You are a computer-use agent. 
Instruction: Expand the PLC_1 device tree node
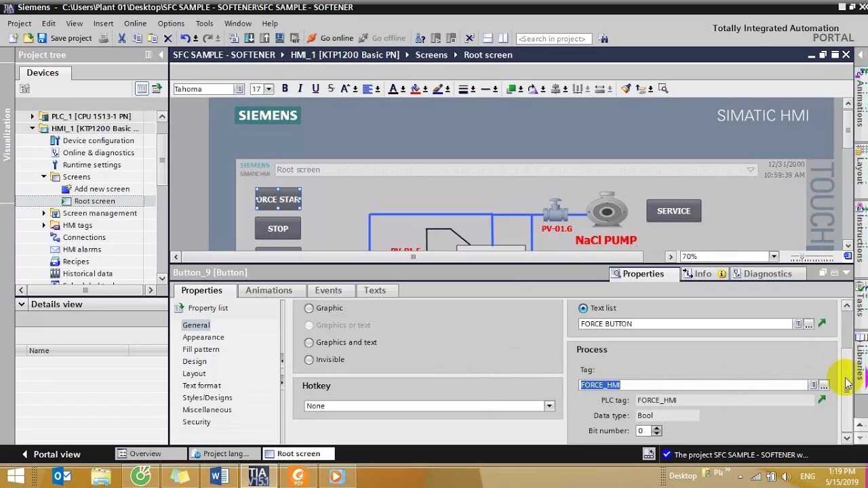point(31,116)
